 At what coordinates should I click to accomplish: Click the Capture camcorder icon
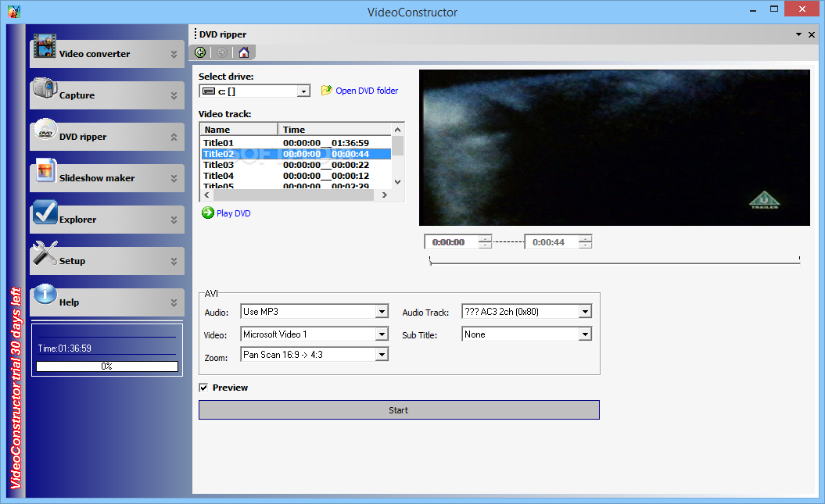click(x=45, y=88)
